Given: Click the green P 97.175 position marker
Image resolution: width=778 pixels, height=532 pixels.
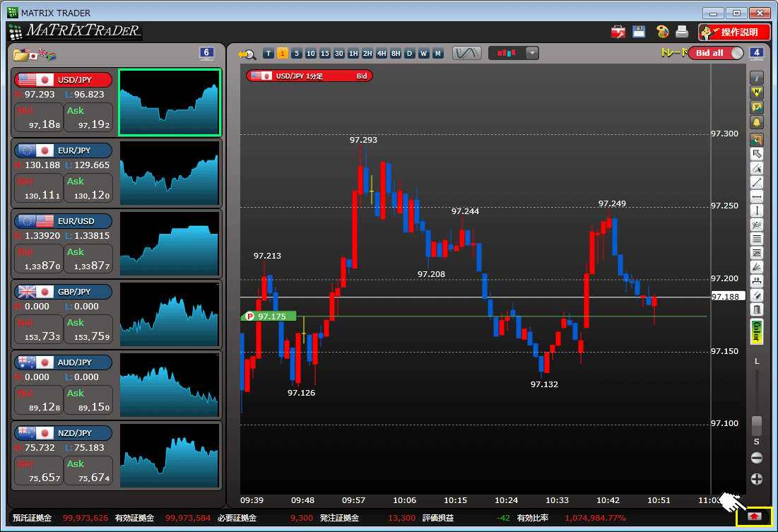Looking at the screenshot, I should pos(269,316).
